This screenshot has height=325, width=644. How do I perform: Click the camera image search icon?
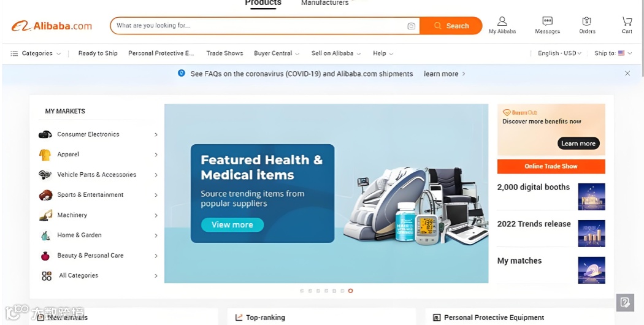(x=411, y=26)
